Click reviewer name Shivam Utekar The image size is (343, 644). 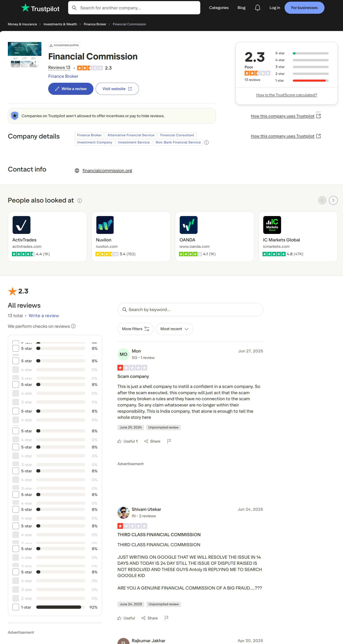coord(146,510)
